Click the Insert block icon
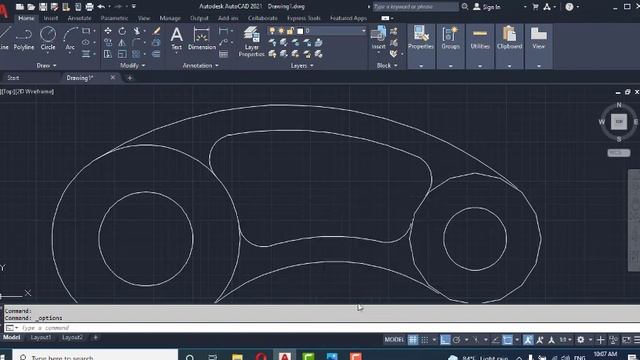 coord(378,38)
